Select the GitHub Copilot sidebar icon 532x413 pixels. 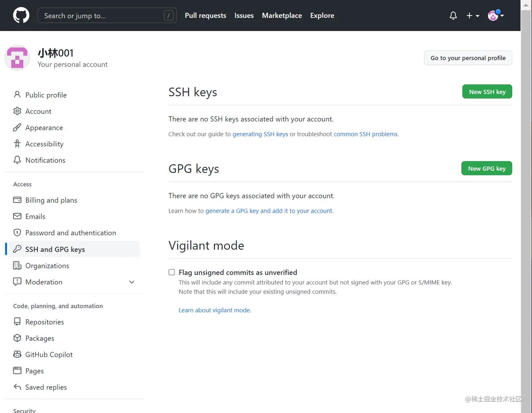[17, 355]
